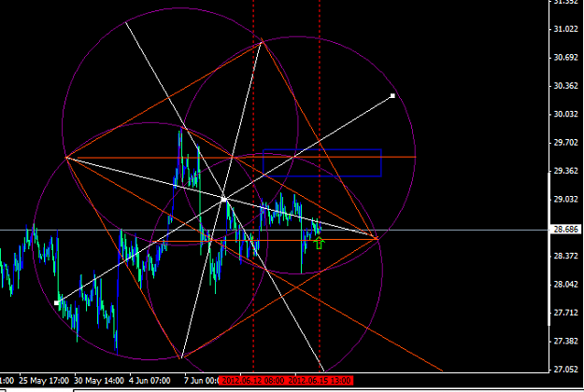584x392 pixels.
Task: Click the 27.712 price axis label
Action: click(x=565, y=313)
